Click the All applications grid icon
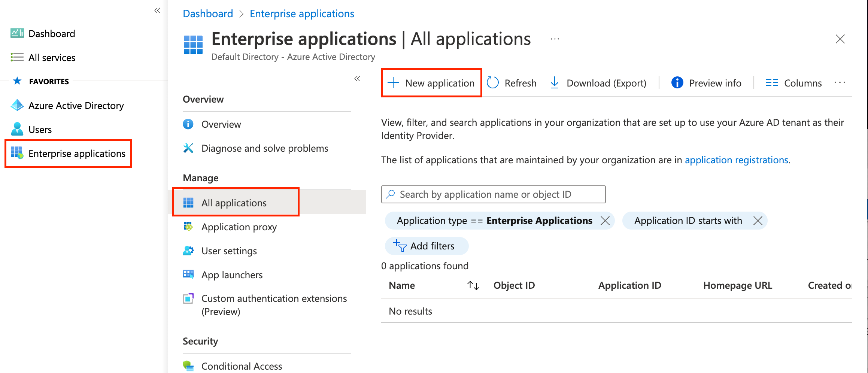 [x=188, y=203]
